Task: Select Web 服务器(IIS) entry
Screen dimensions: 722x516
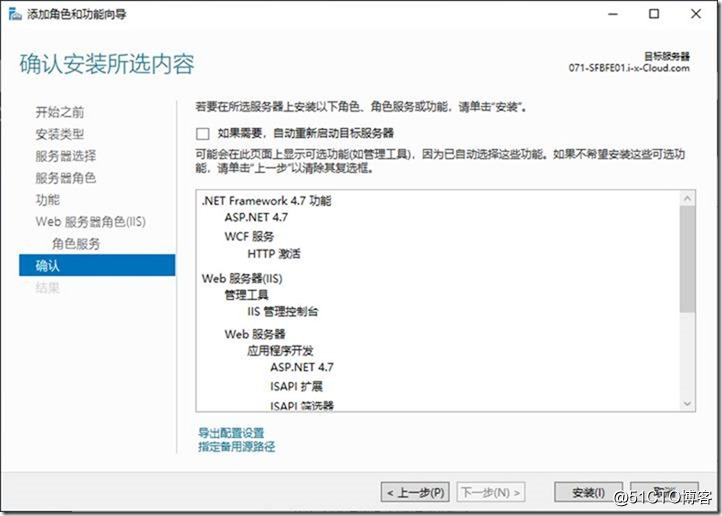Action: tap(242, 278)
